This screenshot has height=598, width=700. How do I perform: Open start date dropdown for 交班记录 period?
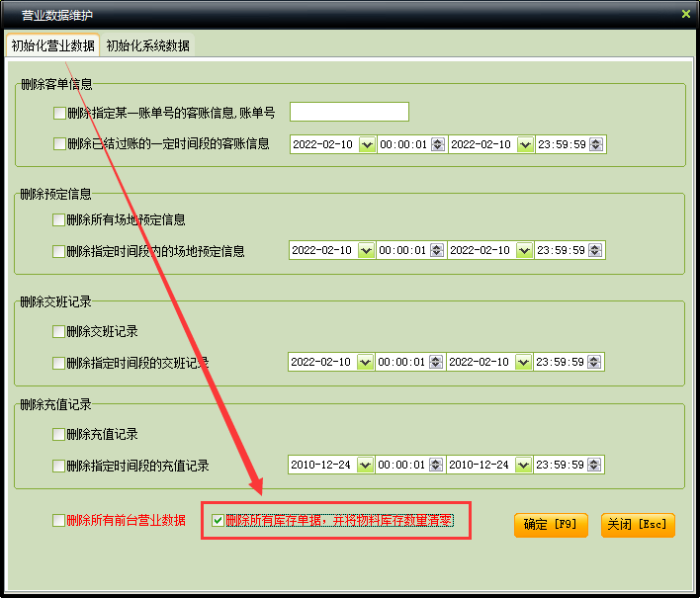[x=365, y=362]
